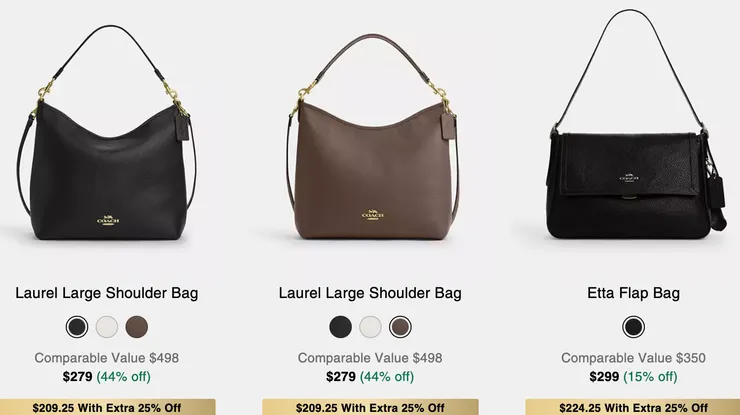
Task: Select black swatch under the black Laurel bag
Action: 77,327
